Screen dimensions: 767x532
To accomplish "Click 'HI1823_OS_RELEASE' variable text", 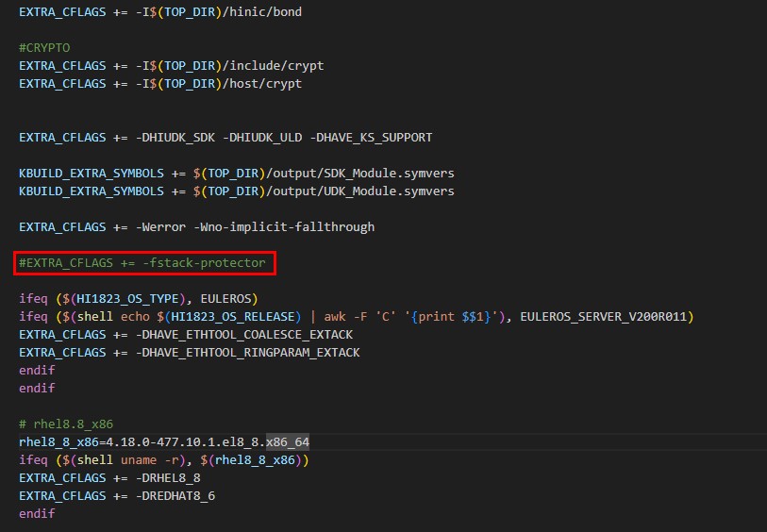I will pyautogui.click(x=233, y=317).
